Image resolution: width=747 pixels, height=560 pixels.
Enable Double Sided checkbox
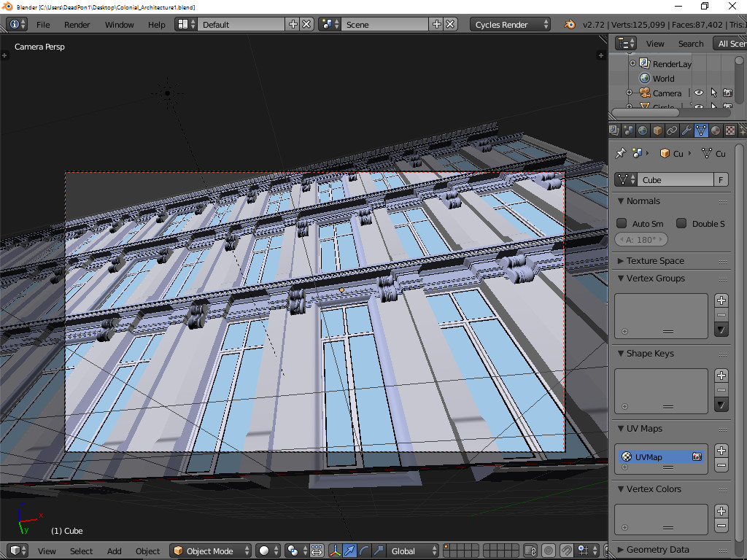click(681, 223)
